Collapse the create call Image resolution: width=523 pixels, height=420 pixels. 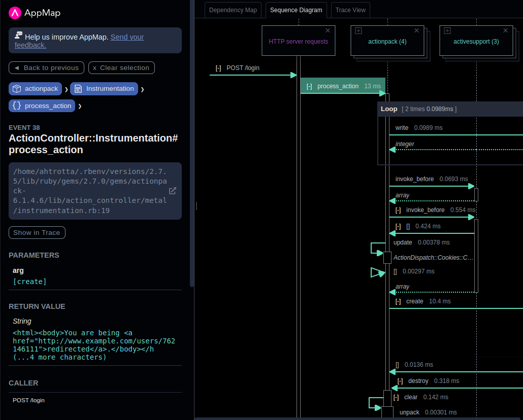[398, 301]
